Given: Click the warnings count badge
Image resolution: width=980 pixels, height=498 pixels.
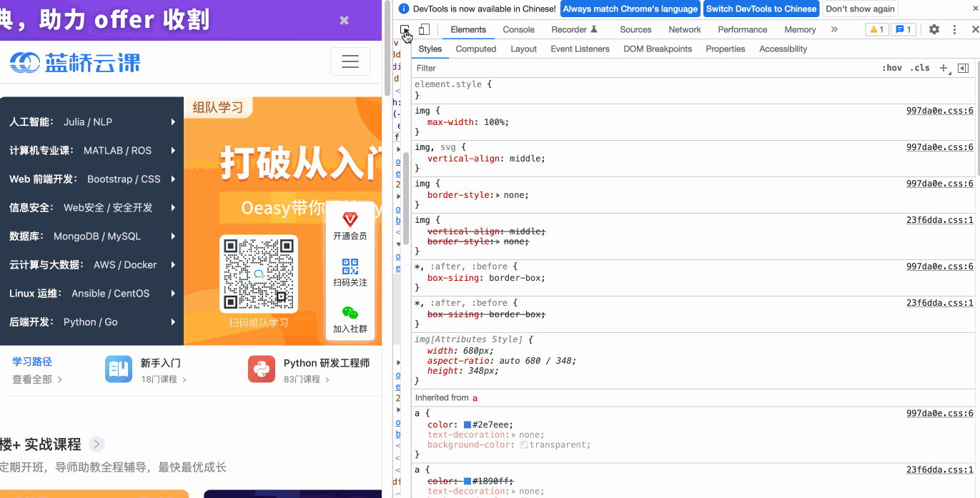Looking at the screenshot, I should point(877,29).
